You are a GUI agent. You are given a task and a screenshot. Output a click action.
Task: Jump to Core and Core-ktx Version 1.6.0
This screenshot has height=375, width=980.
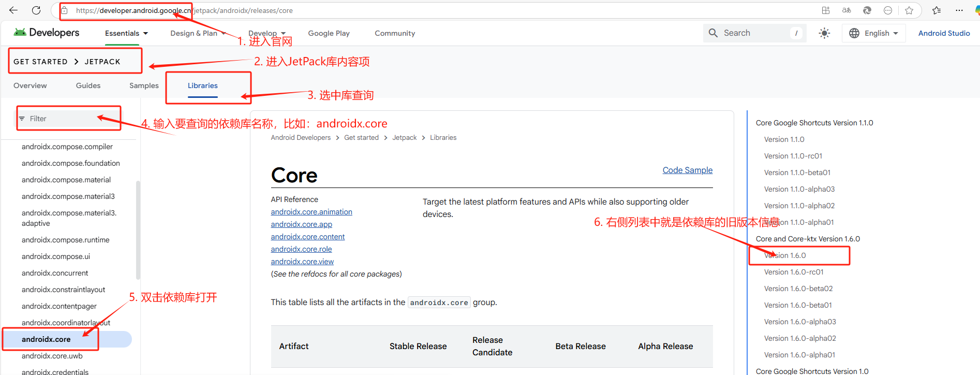[808, 239]
